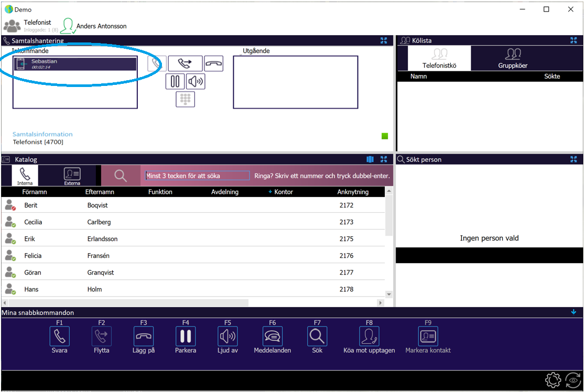Click the catalog search input field

tap(197, 176)
